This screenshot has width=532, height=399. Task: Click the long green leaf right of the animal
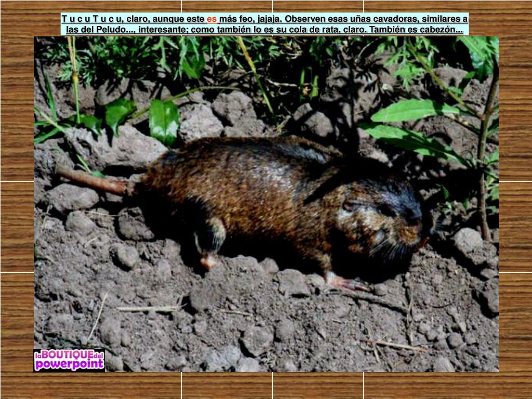[413, 111]
